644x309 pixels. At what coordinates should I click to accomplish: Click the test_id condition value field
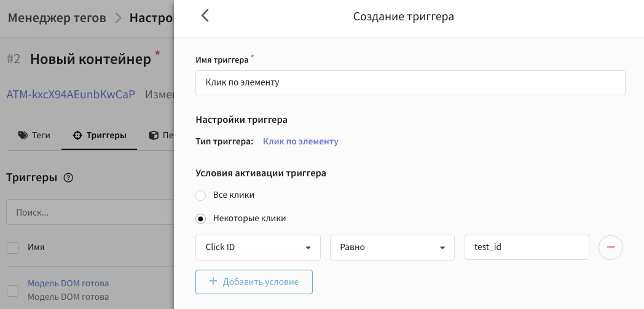click(527, 248)
